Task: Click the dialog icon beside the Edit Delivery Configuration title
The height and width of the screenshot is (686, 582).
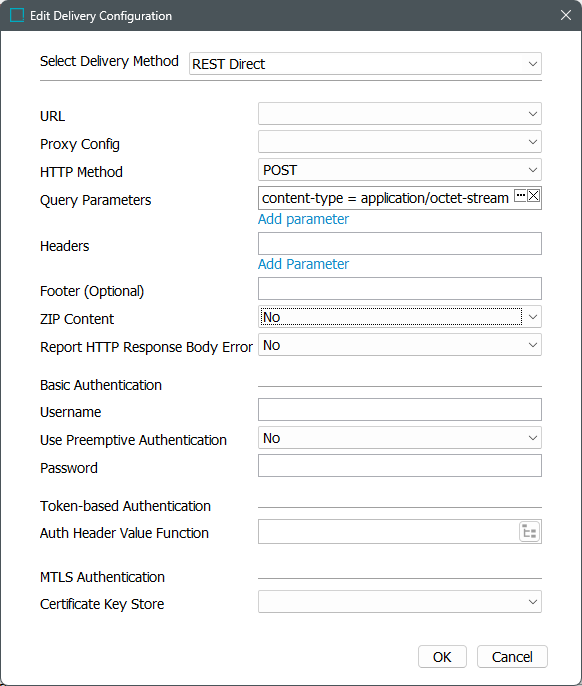Action: (x=17, y=15)
